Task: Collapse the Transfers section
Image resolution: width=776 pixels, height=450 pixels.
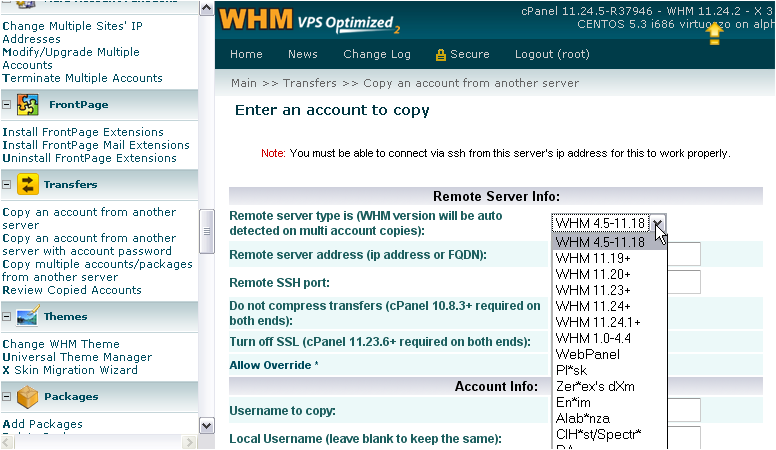Action: click(6, 184)
